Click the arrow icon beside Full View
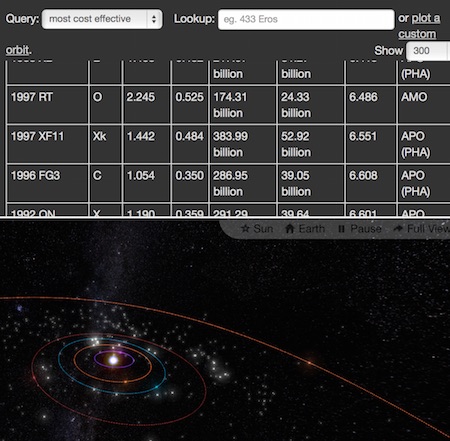 pos(398,229)
